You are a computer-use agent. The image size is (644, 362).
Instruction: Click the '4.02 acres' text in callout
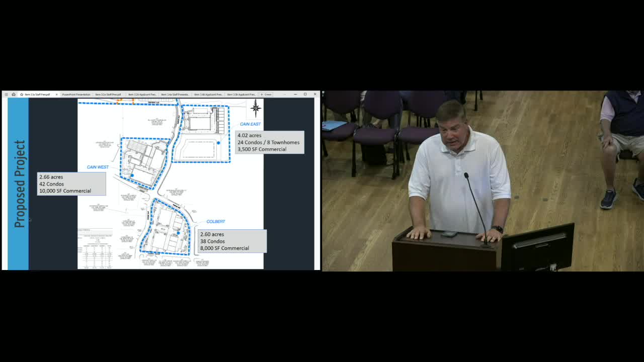pyautogui.click(x=250, y=135)
